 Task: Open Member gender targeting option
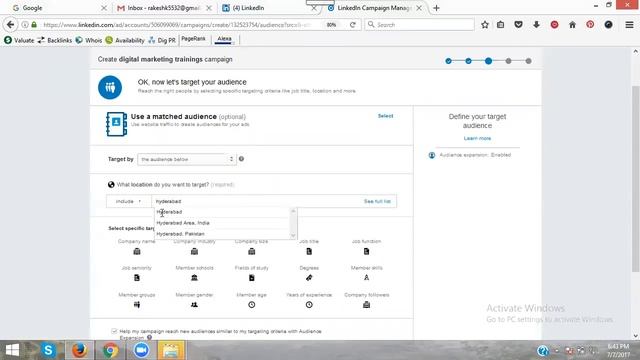tap(194, 300)
